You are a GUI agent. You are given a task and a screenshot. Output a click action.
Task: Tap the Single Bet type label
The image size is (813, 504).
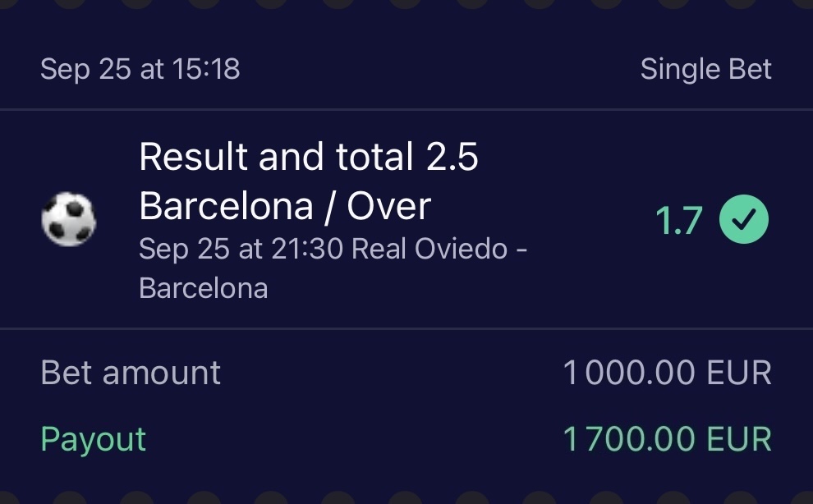[x=705, y=69]
